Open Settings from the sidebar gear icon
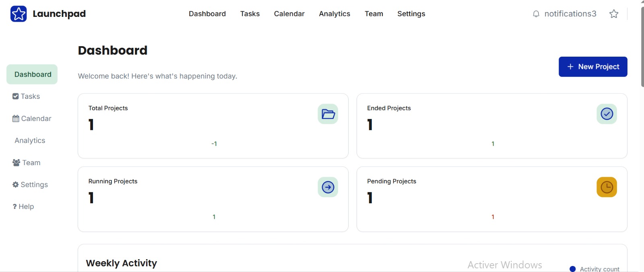 coord(16,185)
